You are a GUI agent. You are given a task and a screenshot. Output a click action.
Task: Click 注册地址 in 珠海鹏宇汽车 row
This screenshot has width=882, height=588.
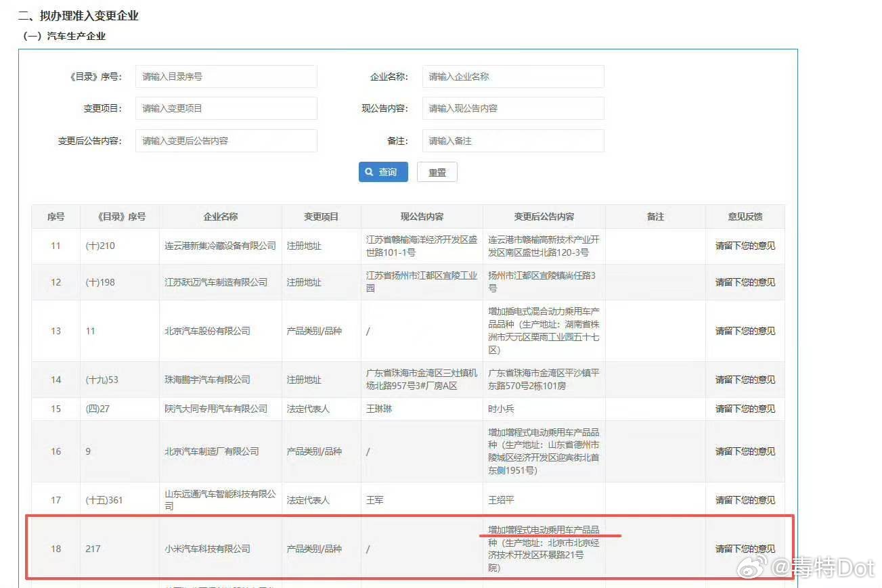pos(304,380)
